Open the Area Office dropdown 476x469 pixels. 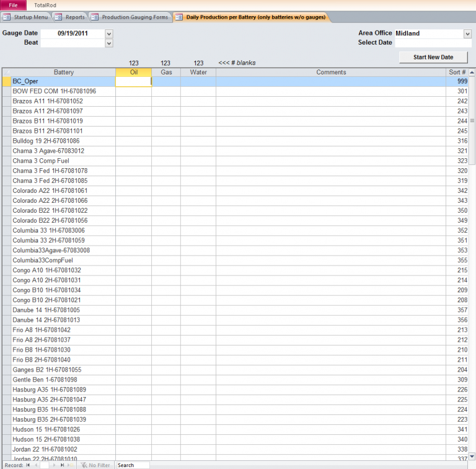coord(467,33)
